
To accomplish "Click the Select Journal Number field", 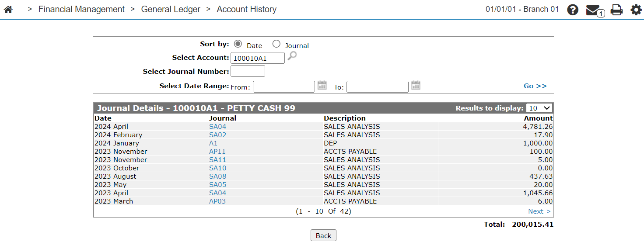I will 248,71.
